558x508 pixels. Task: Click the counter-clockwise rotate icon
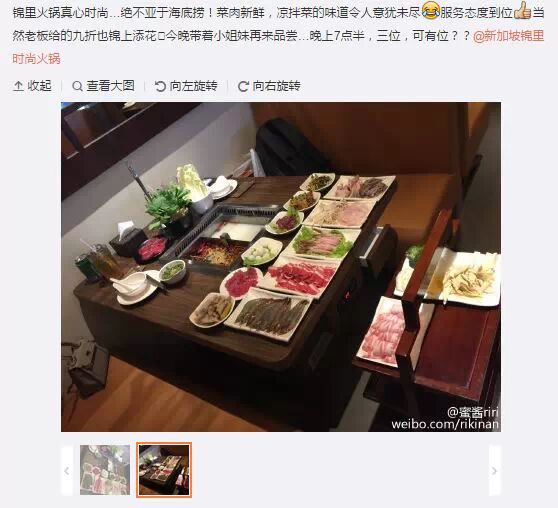(x=160, y=86)
